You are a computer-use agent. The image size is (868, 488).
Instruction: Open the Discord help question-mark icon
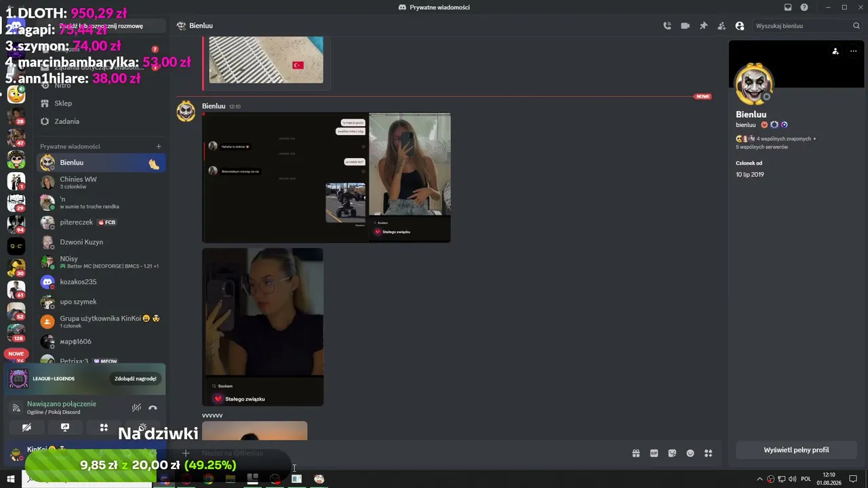tap(804, 7)
